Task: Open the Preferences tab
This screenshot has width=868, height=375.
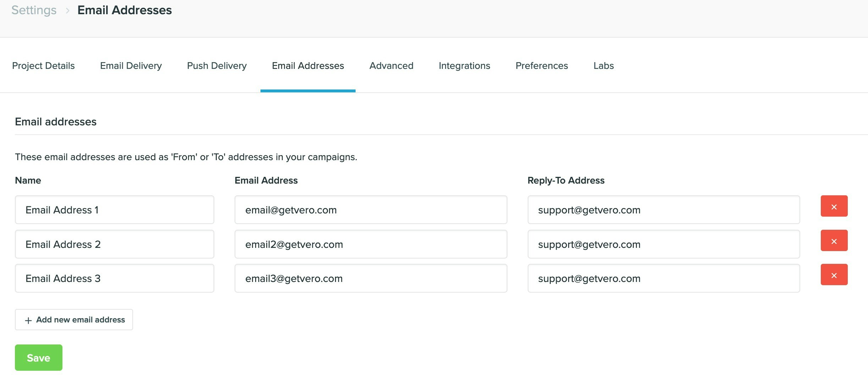Action: pos(541,66)
